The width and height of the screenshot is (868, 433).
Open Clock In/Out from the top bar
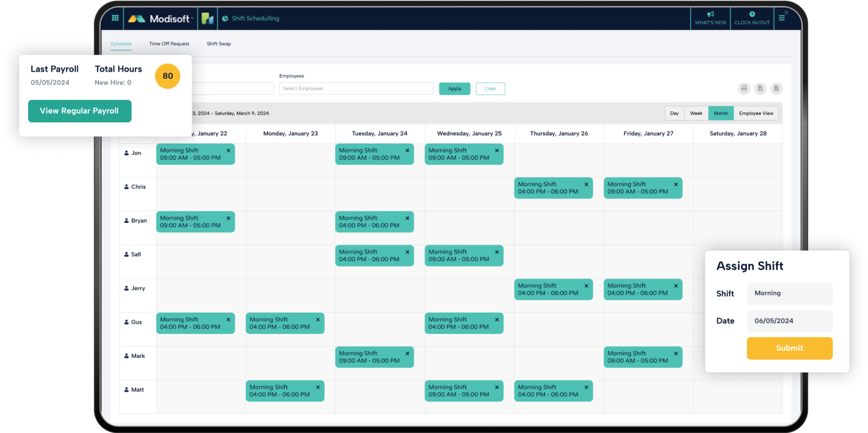point(752,17)
